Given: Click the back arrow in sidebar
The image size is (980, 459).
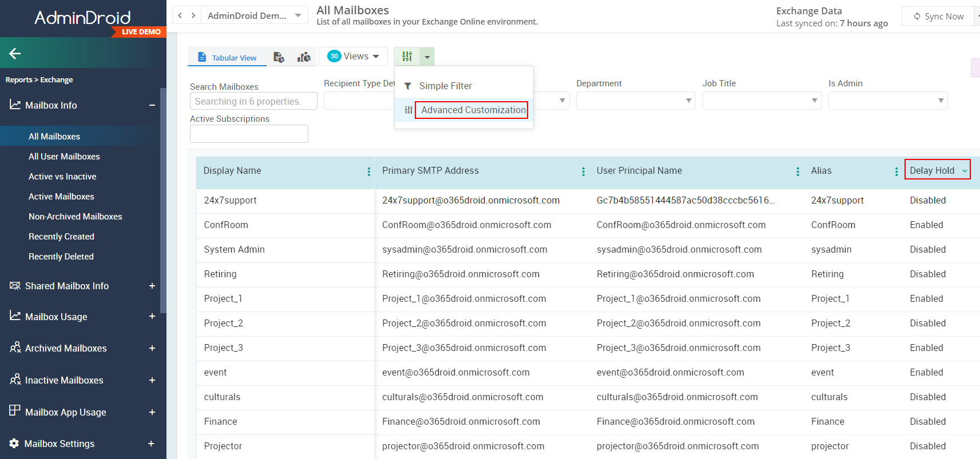Looking at the screenshot, I should click(x=15, y=54).
